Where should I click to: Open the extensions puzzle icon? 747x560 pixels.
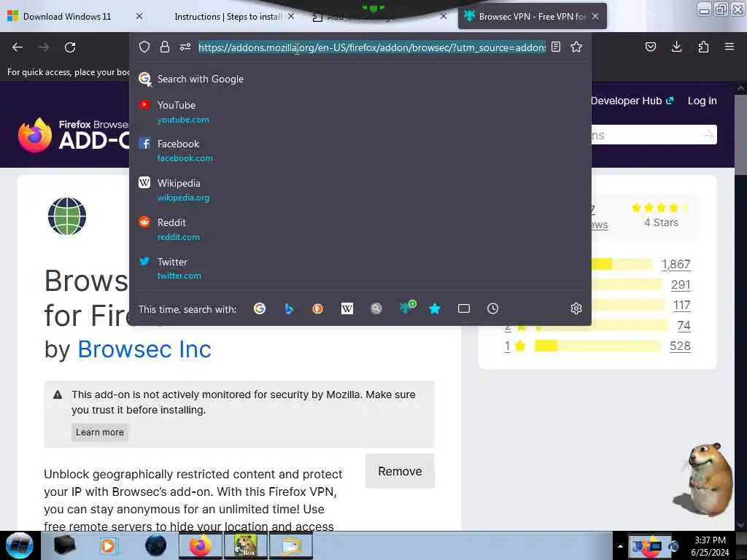coord(703,47)
